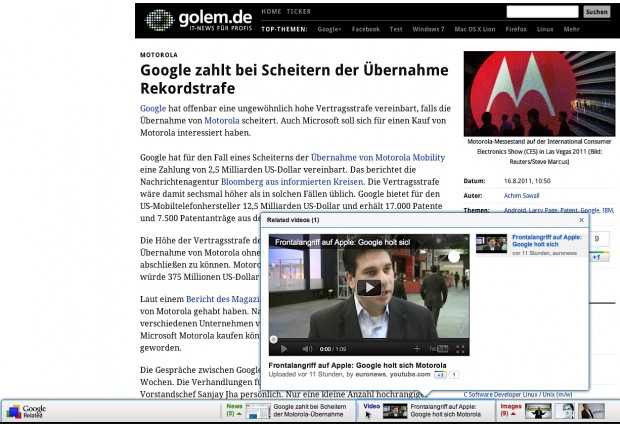Image resolution: width=620 pixels, height=424 pixels.
Task: Click the video progress scrubber
Action: 273,339
